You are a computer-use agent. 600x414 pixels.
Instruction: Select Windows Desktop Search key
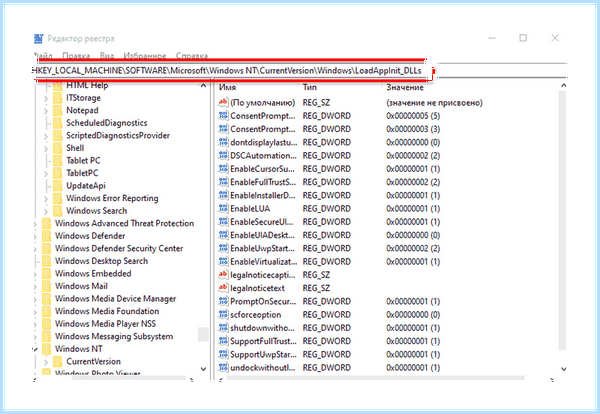click(101, 261)
